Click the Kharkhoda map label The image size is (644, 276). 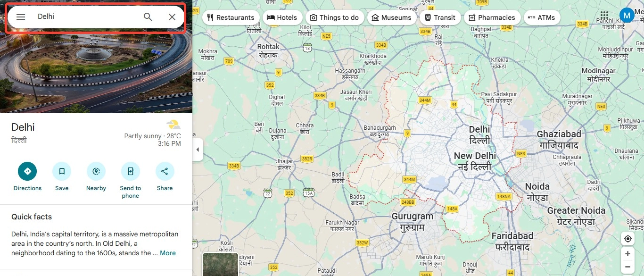(373, 59)
